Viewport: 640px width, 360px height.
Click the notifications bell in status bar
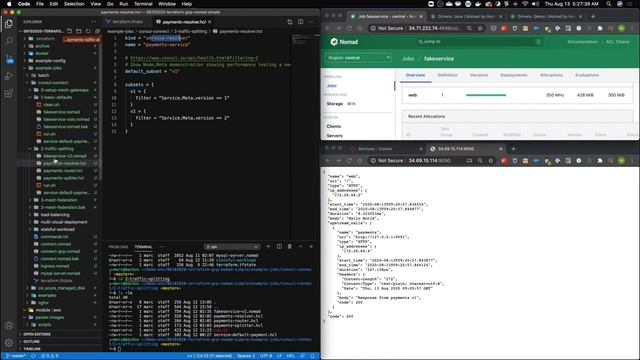(313, 356)
